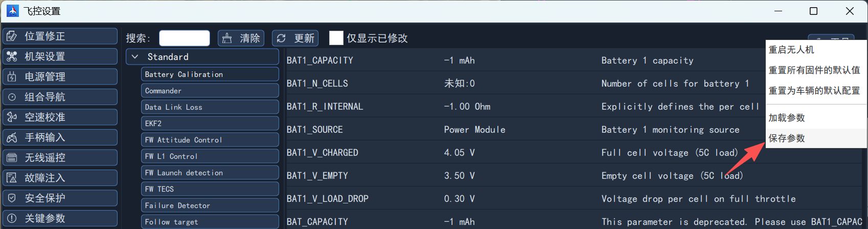This screenshot has height=229, width=868.
Task: Select the 机架设置 drone icon
Action: coord(12,56)
